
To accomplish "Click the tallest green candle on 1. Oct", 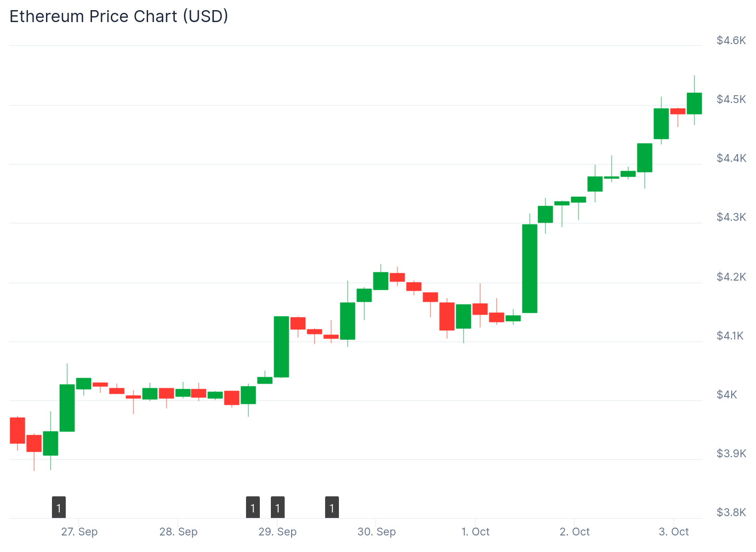I will click(530, 269).
